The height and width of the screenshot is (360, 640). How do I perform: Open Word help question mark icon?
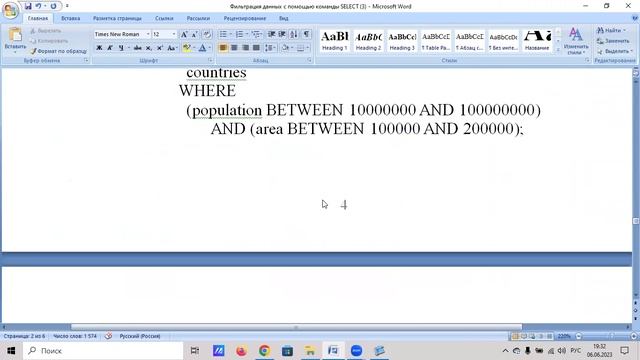[635, 18]
